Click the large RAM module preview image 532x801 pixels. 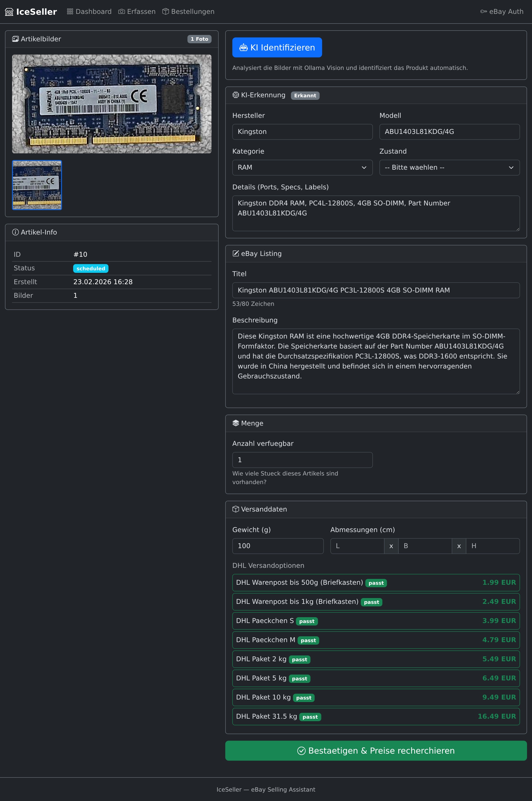(112, 104)
